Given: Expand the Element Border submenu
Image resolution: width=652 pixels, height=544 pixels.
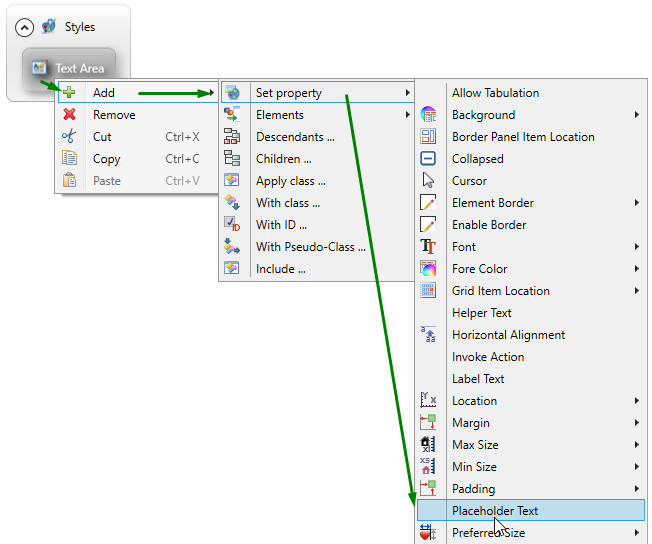Looking at the screenshot, I should (637, 203).
